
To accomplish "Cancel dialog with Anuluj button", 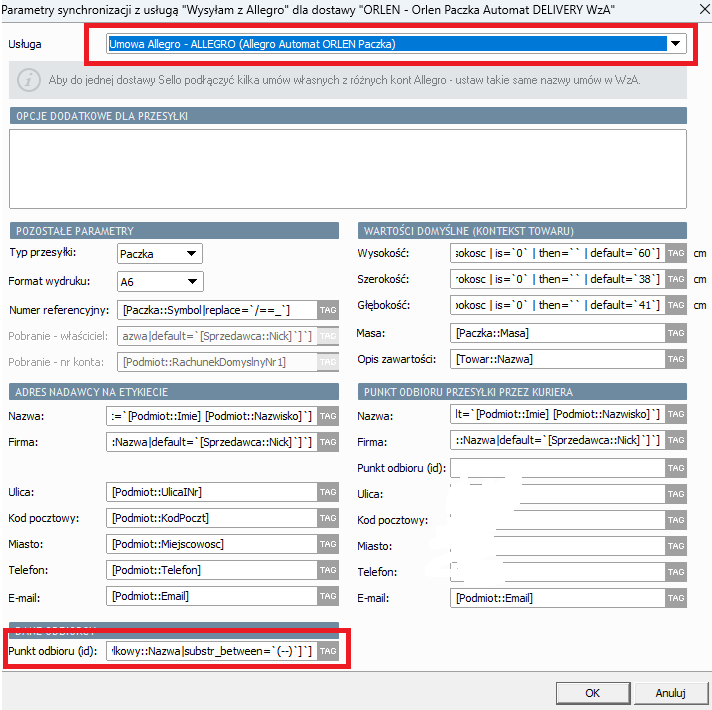I will coord(670,693).
